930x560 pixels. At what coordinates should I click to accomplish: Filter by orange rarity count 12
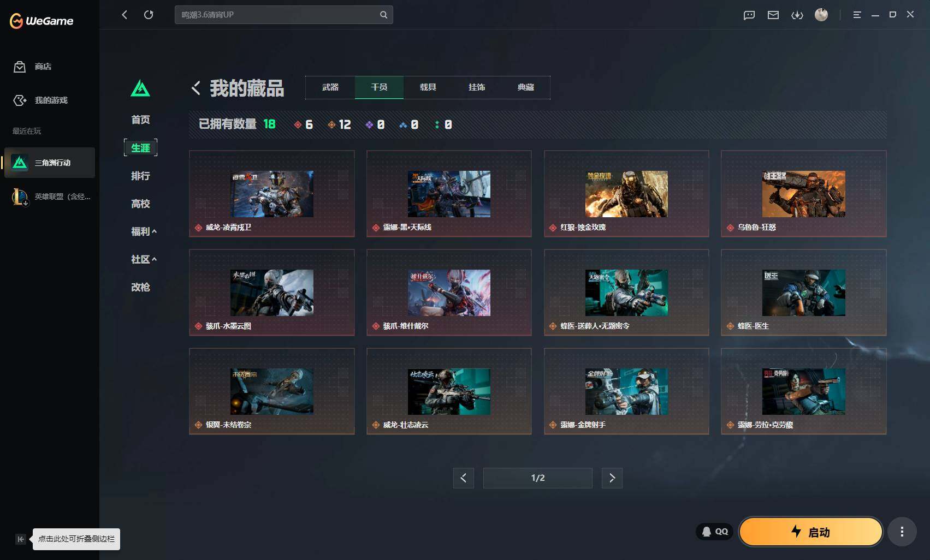coord(339,124)
